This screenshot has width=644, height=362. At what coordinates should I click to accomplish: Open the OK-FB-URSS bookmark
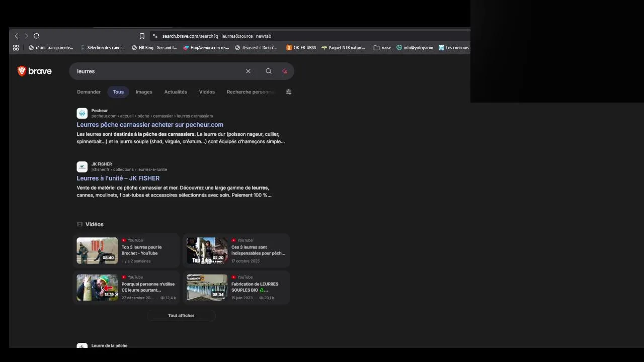301,48
